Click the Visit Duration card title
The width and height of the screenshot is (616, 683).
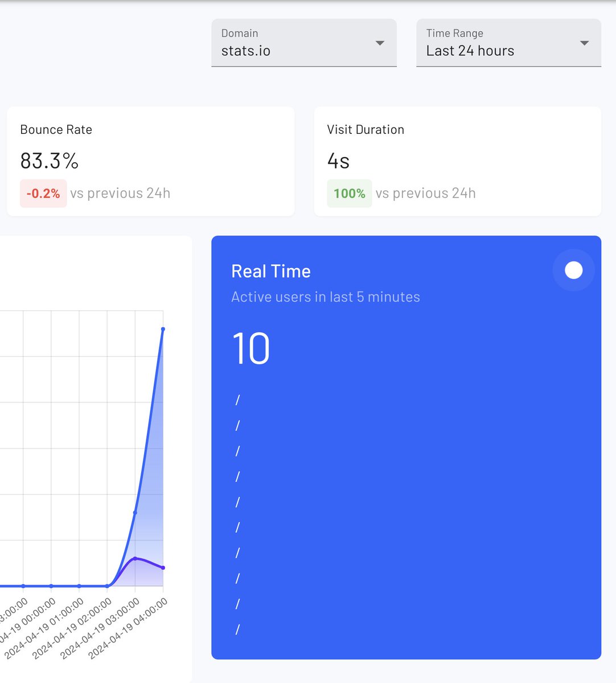[x=366, y=130]
